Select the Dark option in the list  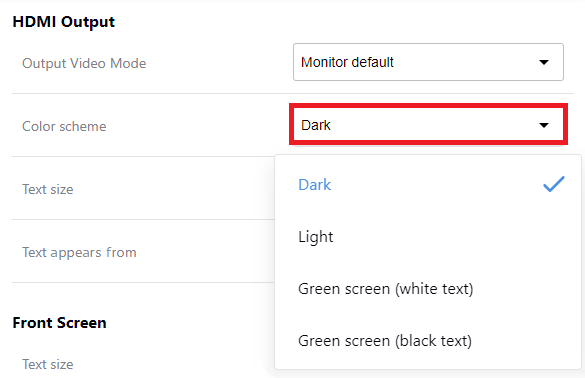(x=428, y=184)
